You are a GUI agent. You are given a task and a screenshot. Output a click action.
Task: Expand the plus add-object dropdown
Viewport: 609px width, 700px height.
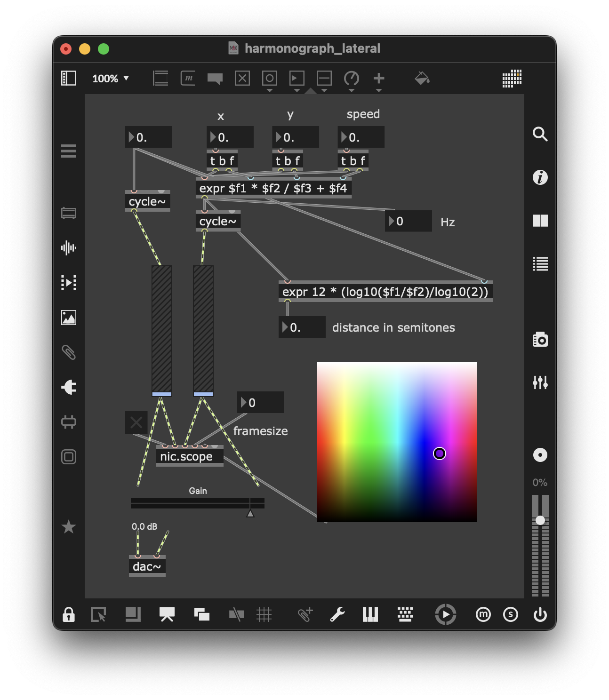[379, 90]
